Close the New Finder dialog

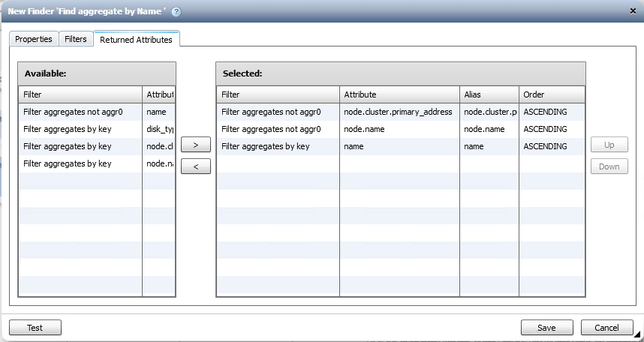[633, 11]
